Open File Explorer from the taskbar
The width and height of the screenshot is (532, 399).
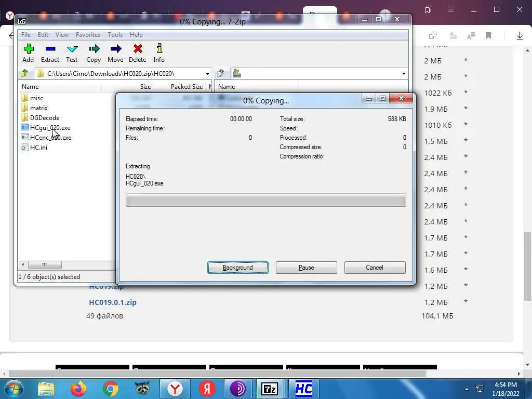click(46, 389)
